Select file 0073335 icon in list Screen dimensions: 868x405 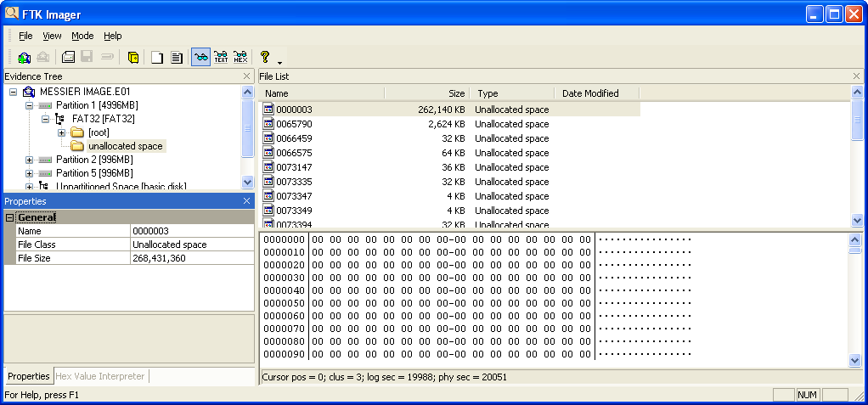click(x=268, y=182)
